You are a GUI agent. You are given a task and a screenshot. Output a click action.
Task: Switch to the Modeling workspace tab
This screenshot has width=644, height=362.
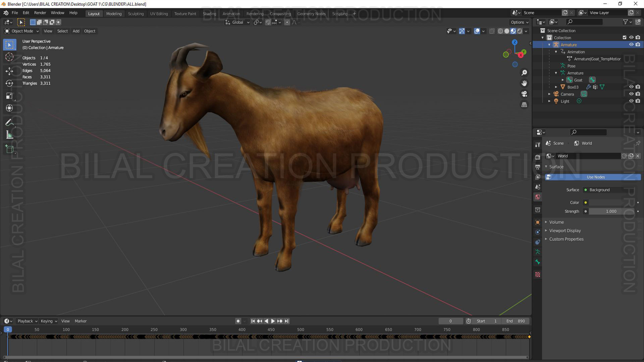pyautogui.click(x=114, y=14)
